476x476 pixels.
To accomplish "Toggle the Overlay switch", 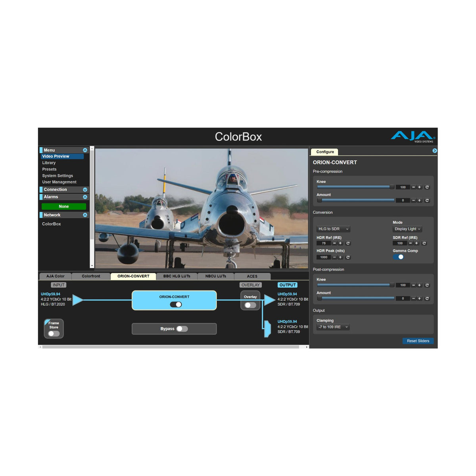I will [x=250, y=305].
